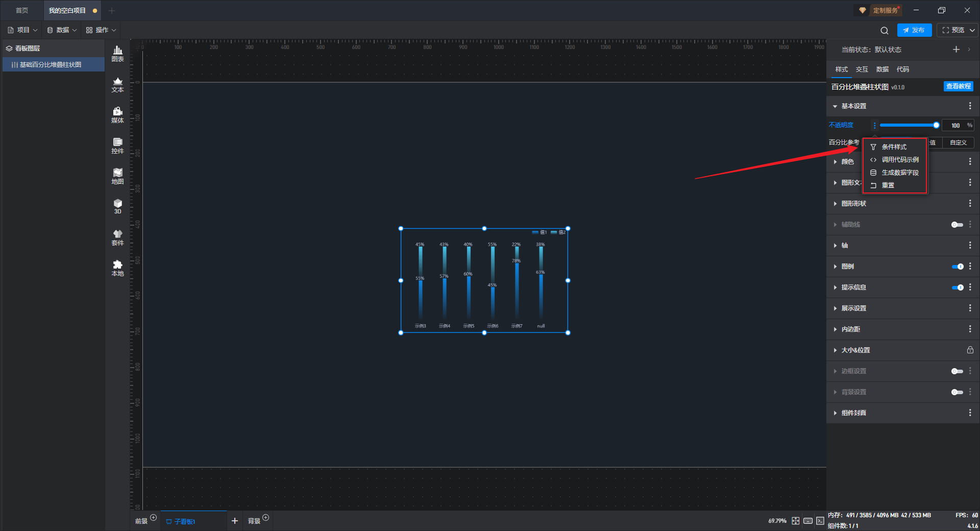Add a new sub-board tab
This screenshot has width=980, height=531.
pyautogui.click(x=235, y=521)
